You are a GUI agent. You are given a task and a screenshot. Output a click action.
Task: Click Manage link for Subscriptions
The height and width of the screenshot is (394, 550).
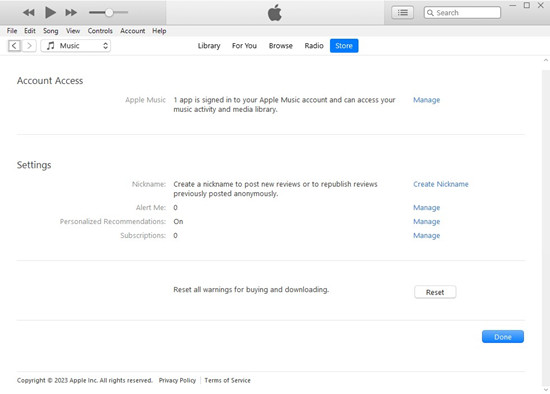[427, 236]
